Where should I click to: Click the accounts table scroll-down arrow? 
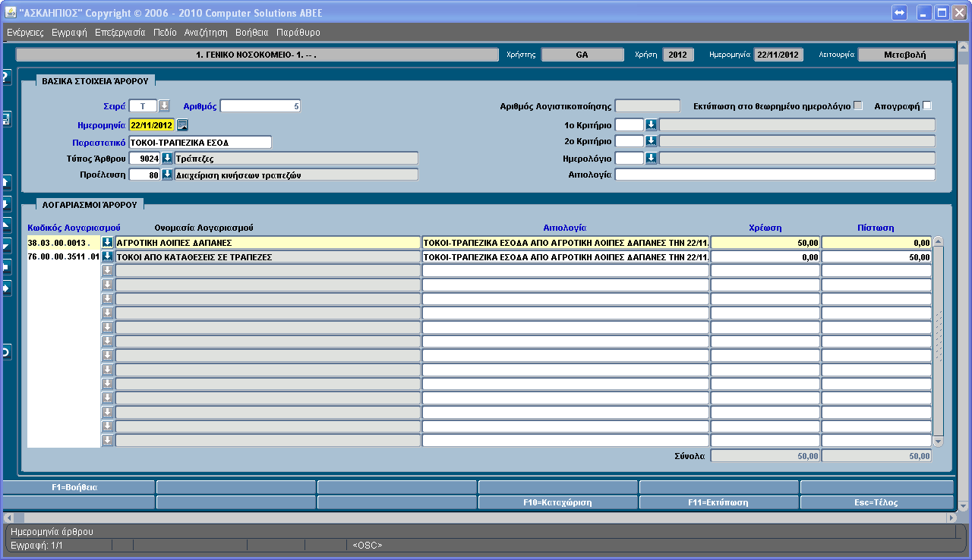pos(938,441)
